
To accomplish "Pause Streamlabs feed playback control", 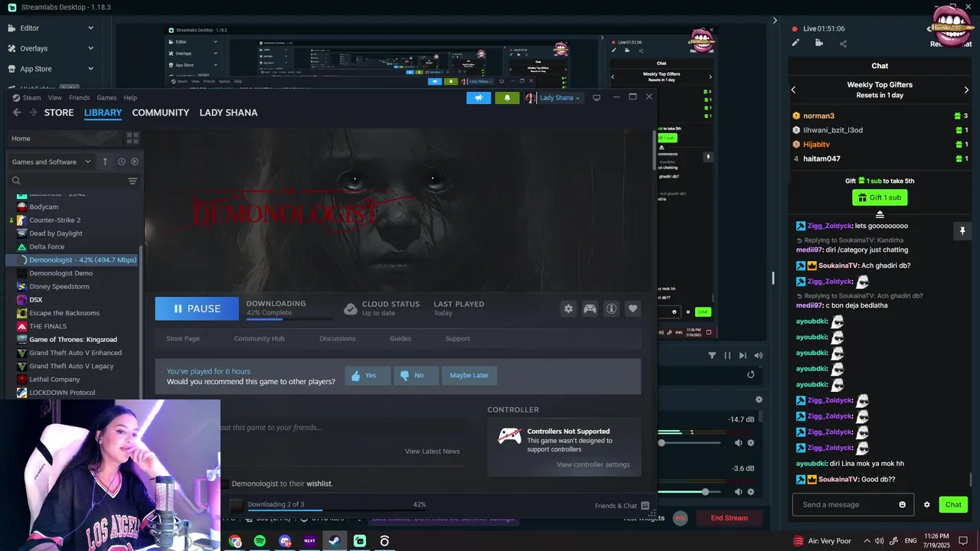I will pos(727,356).
